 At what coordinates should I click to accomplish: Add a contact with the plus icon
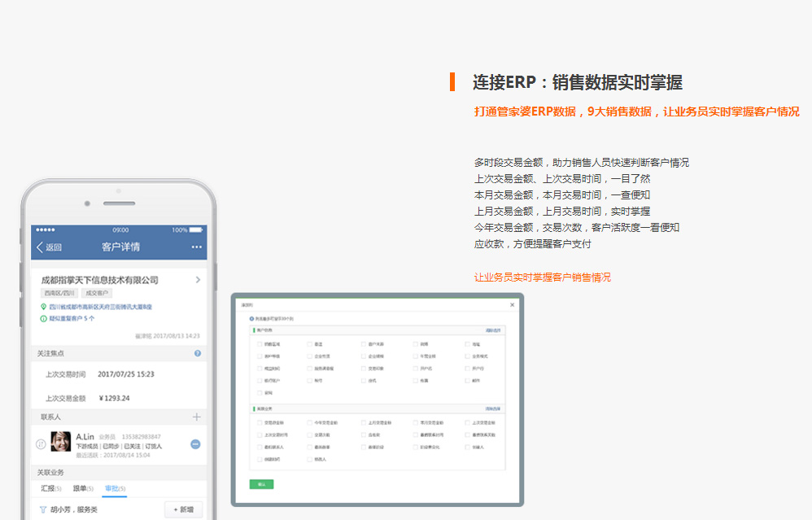[x=197, y=417]
